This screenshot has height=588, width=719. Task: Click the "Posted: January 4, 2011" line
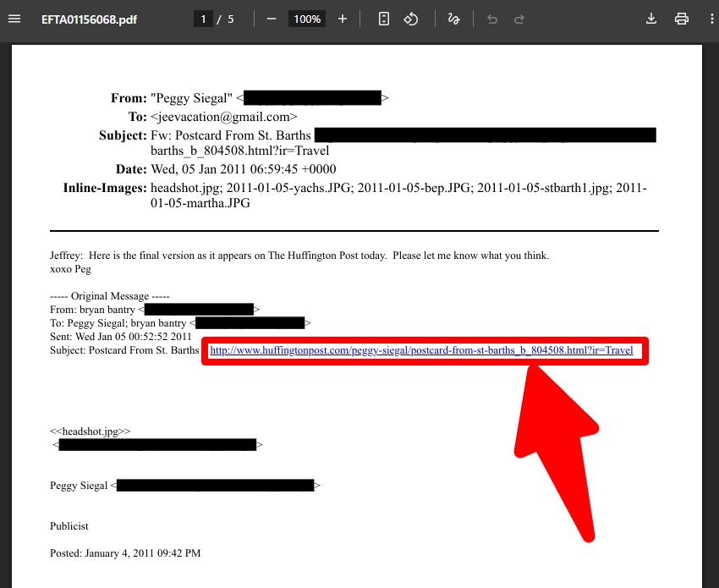coord(125,553)
